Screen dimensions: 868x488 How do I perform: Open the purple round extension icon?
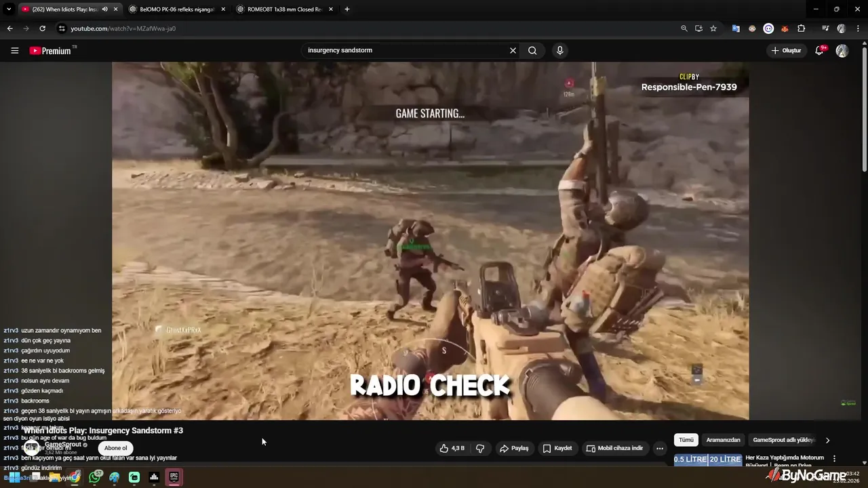[768, 28]
